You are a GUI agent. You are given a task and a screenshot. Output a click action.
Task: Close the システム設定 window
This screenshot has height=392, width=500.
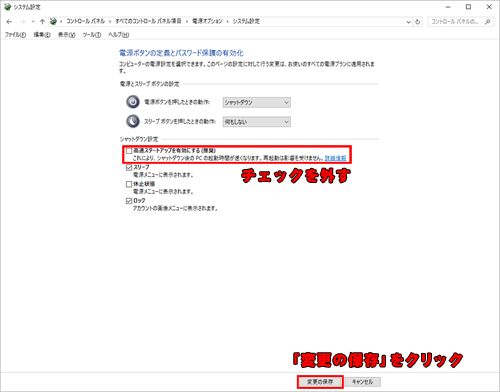tap(489, 7)
